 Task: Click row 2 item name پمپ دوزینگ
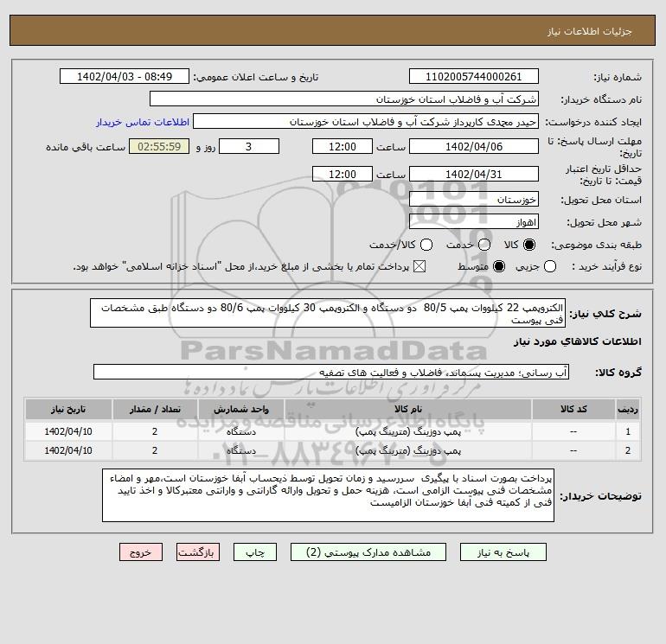tap(407, 451)
